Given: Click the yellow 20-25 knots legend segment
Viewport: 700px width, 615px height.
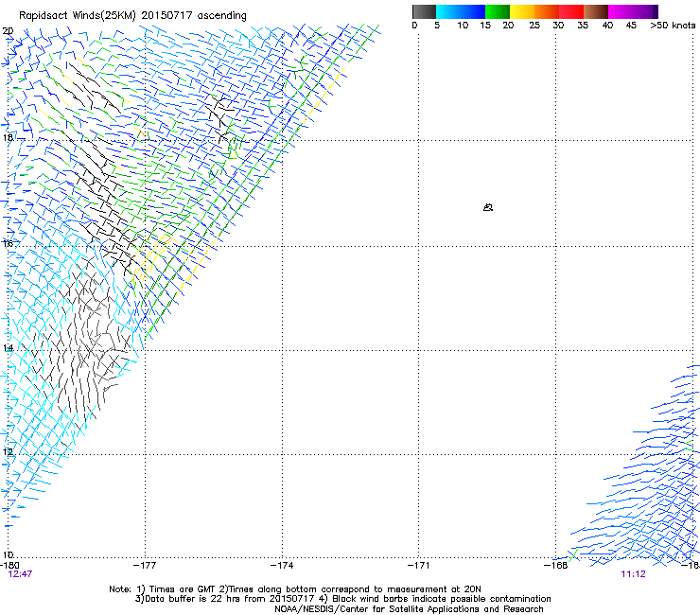Looking at the screenshot, I should (522, 11).
